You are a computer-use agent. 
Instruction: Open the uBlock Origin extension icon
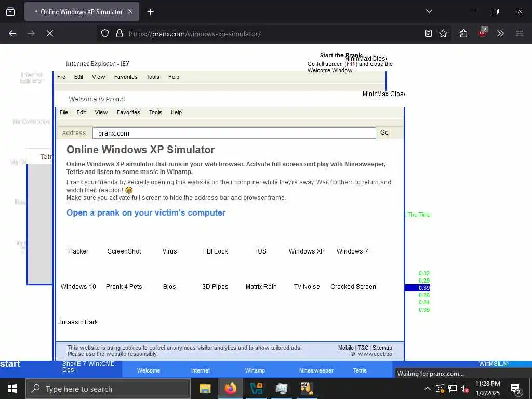point(483,33)
